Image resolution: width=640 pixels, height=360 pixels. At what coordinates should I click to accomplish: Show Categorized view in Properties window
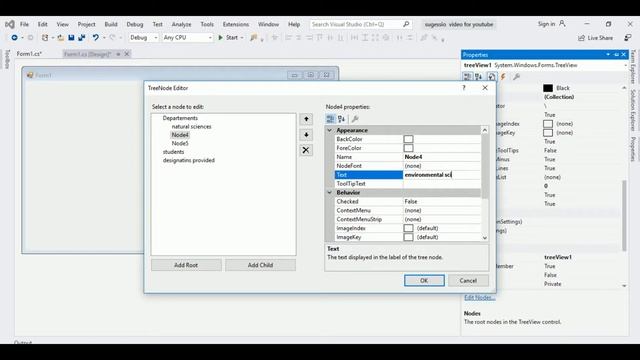point(467,76)
